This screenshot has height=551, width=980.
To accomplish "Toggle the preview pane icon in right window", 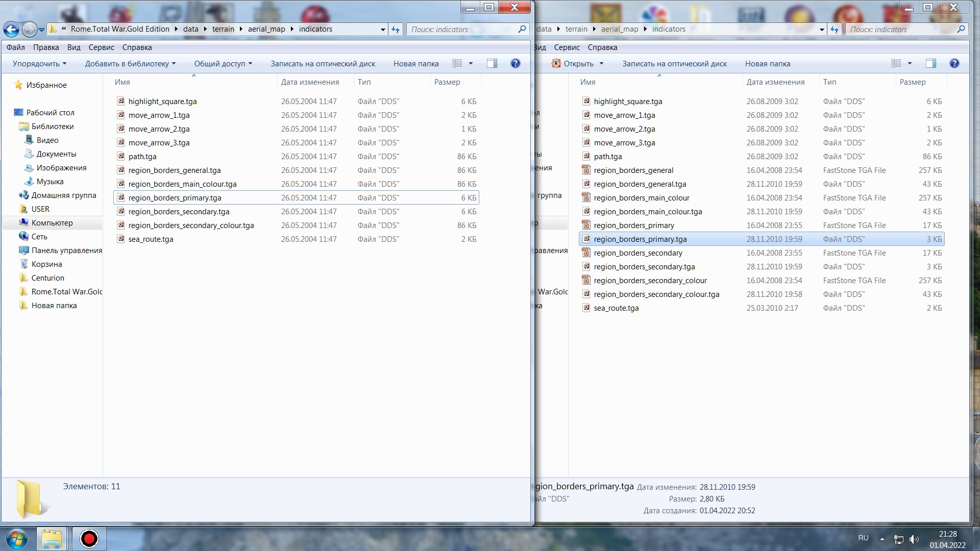I will [x=930, y=63].
